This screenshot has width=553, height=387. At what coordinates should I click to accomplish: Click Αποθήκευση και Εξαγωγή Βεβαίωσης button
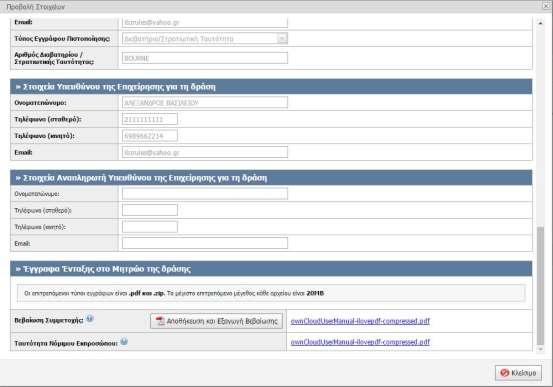[x=217, y=321]
